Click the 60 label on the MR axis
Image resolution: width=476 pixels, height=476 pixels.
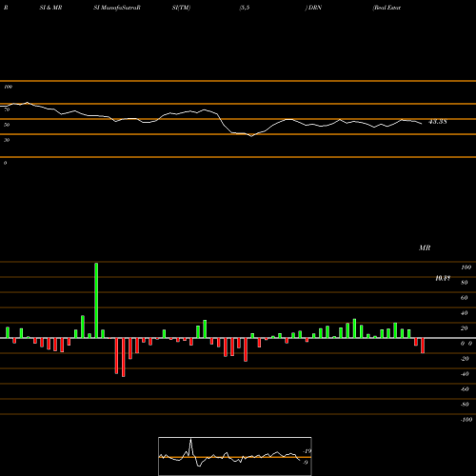click(x=465, y=298)
